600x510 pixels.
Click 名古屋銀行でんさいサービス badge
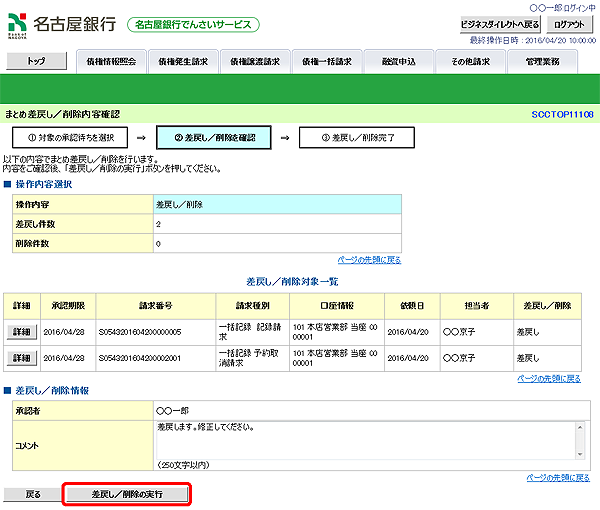193,25
